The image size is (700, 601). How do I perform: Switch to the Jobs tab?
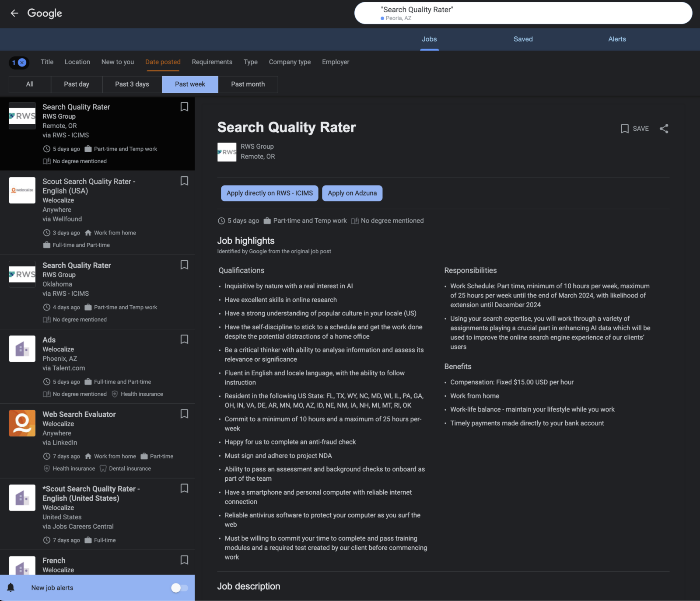pos(429,39)
